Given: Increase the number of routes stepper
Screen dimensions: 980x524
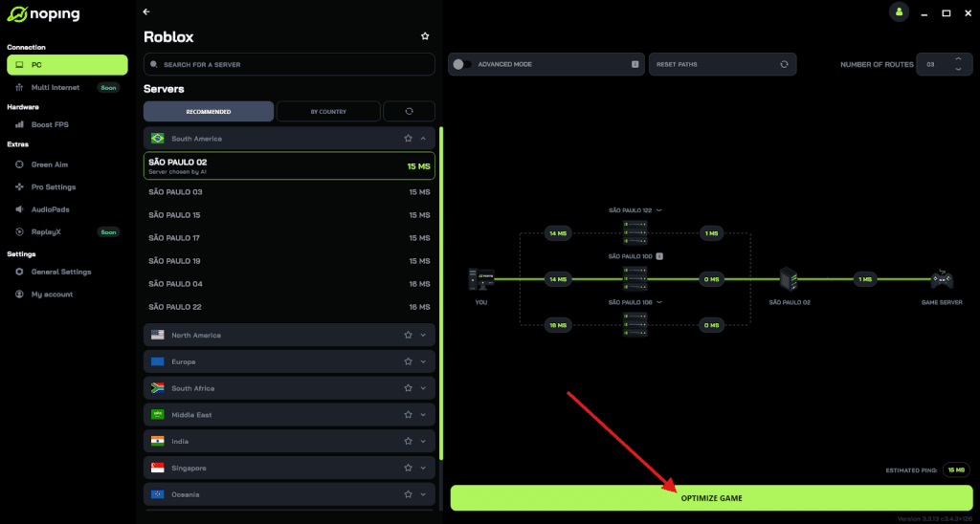Looking at the screenshot, I should click(x=958, y=59).
